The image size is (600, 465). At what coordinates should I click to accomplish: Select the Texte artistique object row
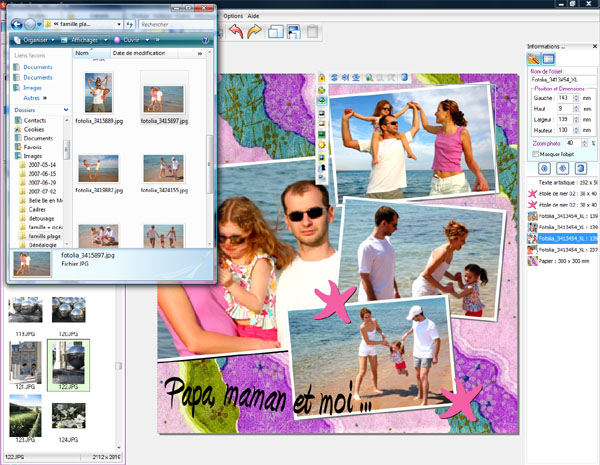pos(562,183)
